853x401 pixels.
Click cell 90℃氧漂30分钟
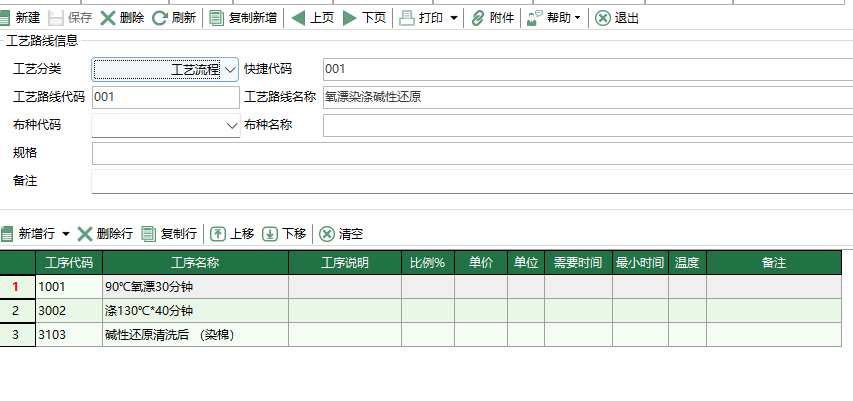tap(195, 287)
